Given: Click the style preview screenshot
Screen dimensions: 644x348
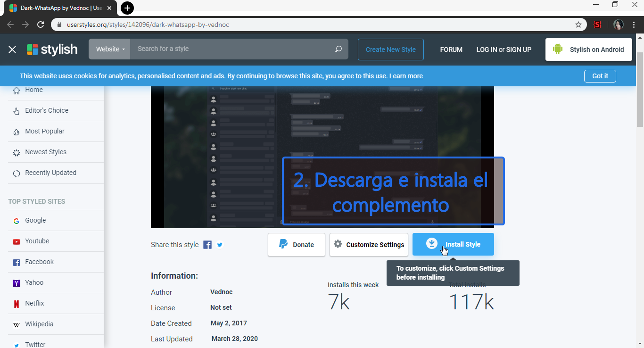Looking at the screenshot, I should click(x=322, y=157).
